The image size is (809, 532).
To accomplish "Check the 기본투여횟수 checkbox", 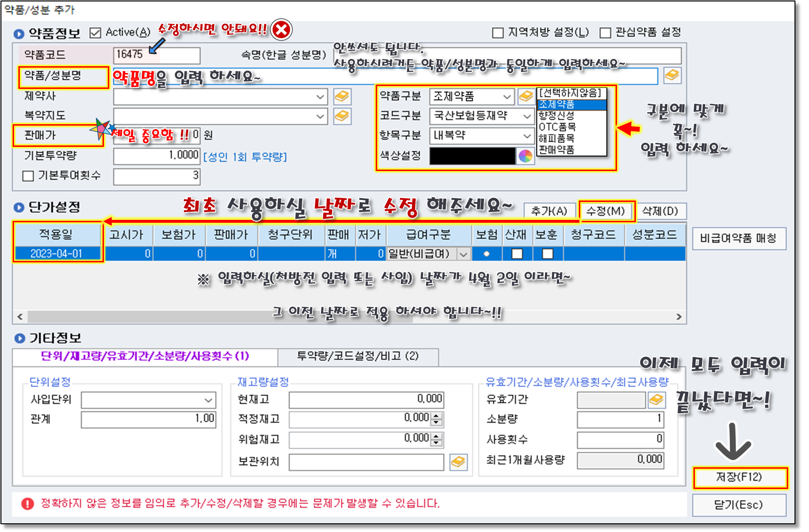I will pos(28,176).
